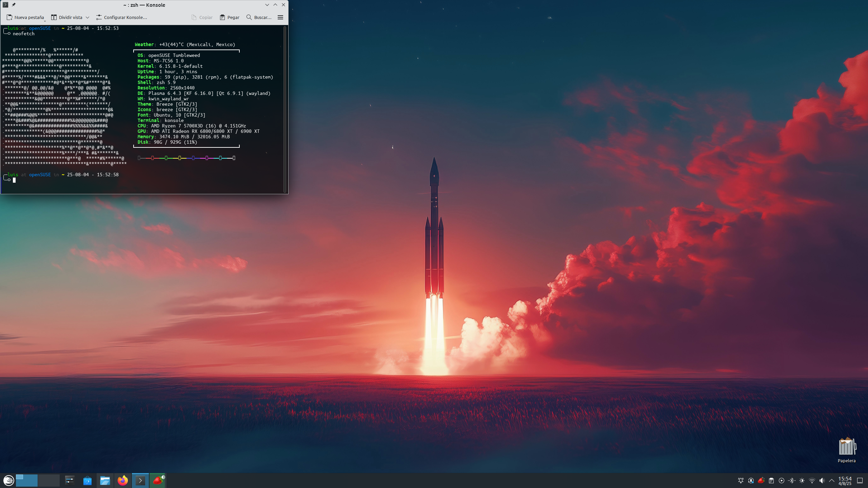This screenshot has height=488, width=868.
Task: Select the Strawberry music player task
Action: 157,481
